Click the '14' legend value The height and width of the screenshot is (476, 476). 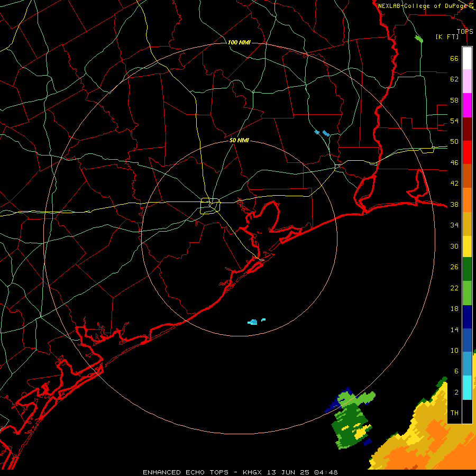454,329
